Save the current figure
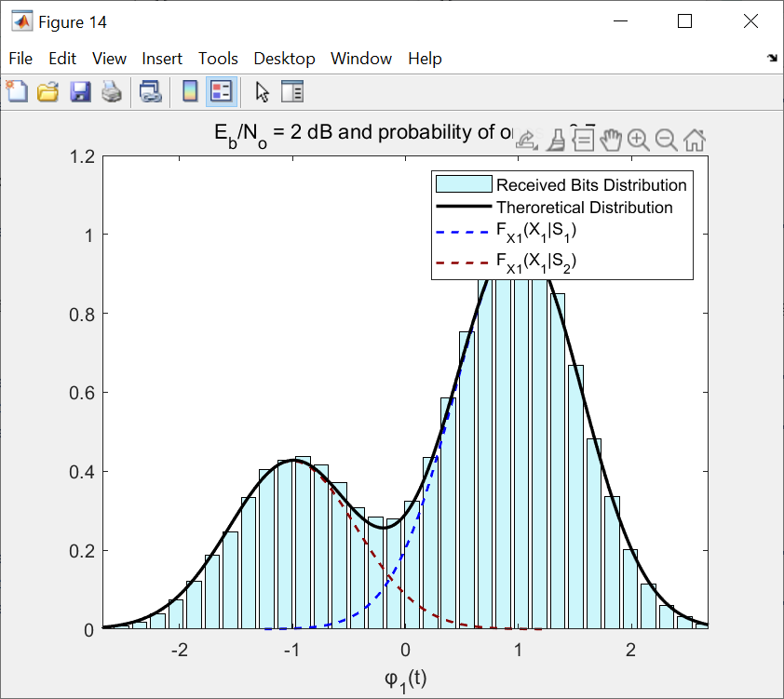This screenshot has width=784, height=699. coord(80,91)
